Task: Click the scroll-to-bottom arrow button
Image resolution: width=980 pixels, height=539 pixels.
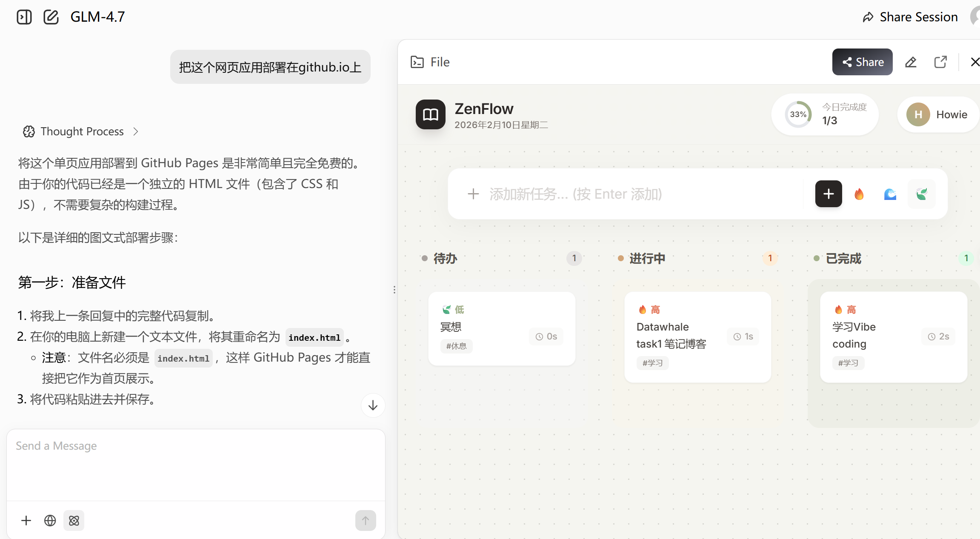Action: click(x=373, y=405)
